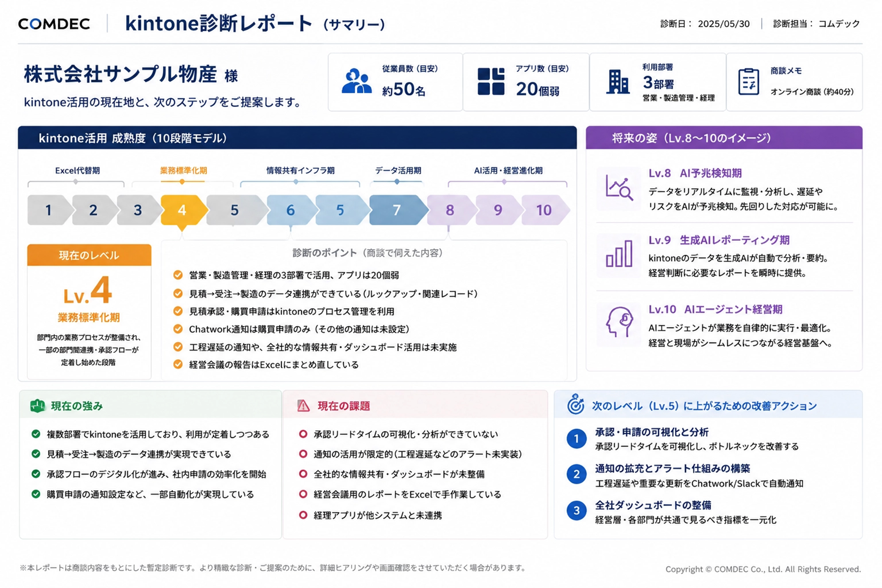
Task: Click the 診断のポイント section heading
Action: click(x=367, y=253)
